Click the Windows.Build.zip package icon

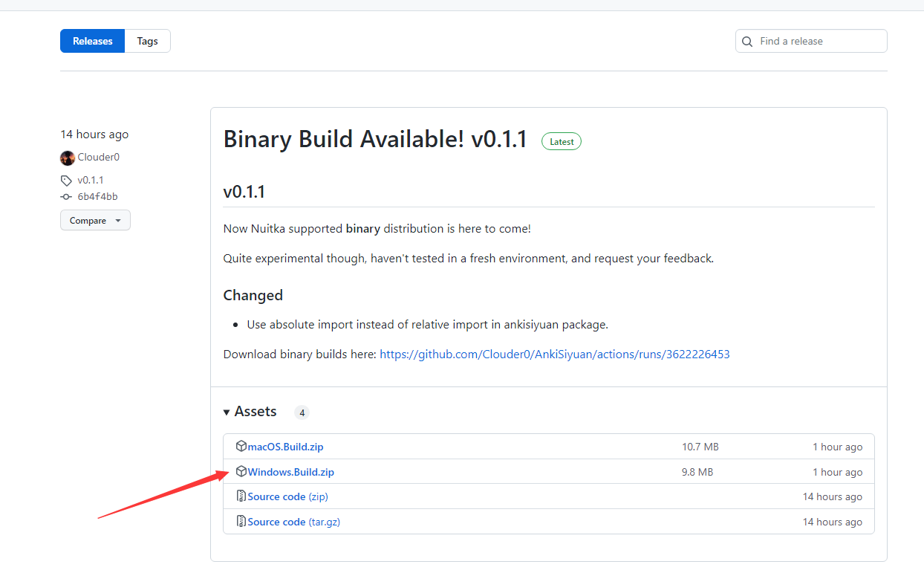tap(241, 472)
